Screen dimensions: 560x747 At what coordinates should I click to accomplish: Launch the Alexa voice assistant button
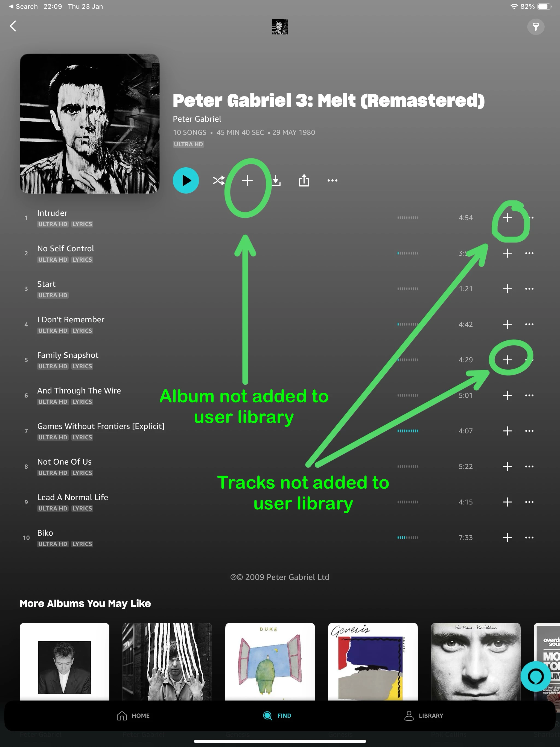pyautogui.click(x=536, y=676)
